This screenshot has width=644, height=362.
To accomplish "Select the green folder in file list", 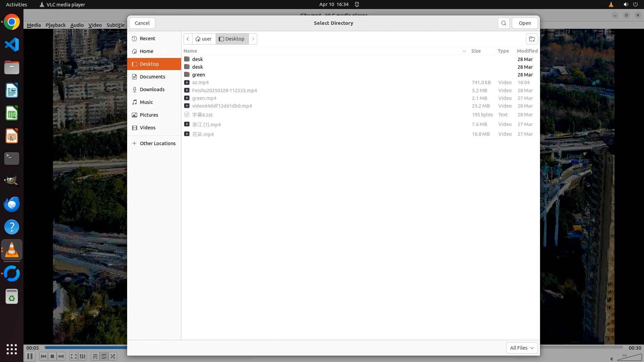I will click(198, 75).
